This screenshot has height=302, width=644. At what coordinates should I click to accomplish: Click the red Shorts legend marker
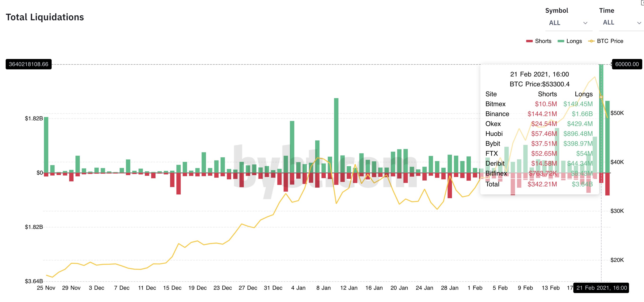[x=529, y=41]
